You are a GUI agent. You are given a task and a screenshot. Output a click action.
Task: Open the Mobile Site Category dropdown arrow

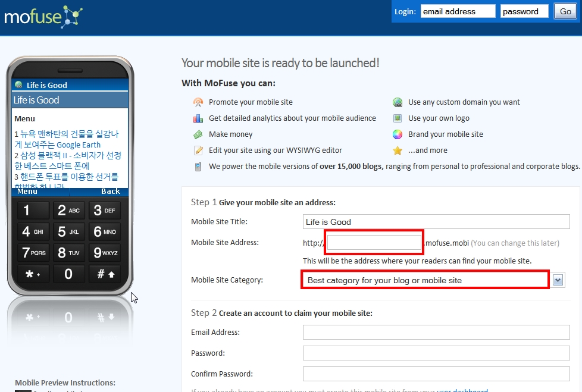coord(558,280)
